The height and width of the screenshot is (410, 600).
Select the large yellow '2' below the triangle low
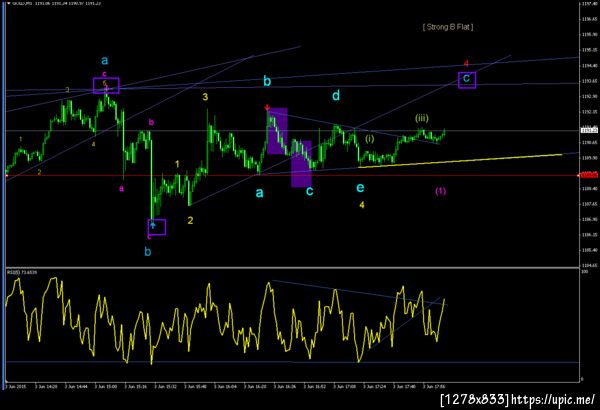pyautogui.click(x=190, y=221)
